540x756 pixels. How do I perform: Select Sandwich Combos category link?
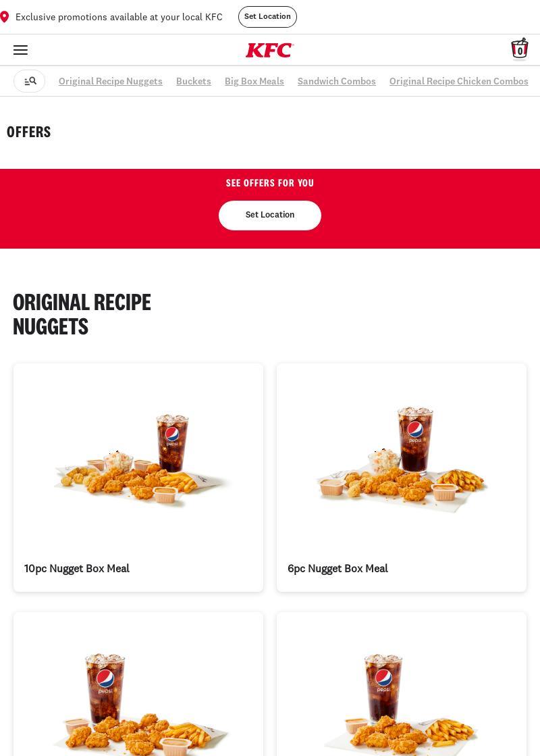337,81
